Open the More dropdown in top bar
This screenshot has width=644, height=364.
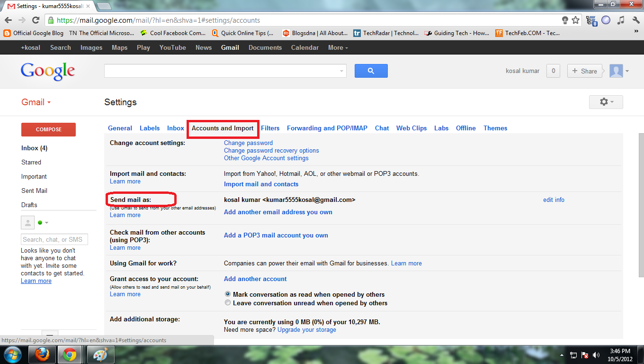coord(338,47)
